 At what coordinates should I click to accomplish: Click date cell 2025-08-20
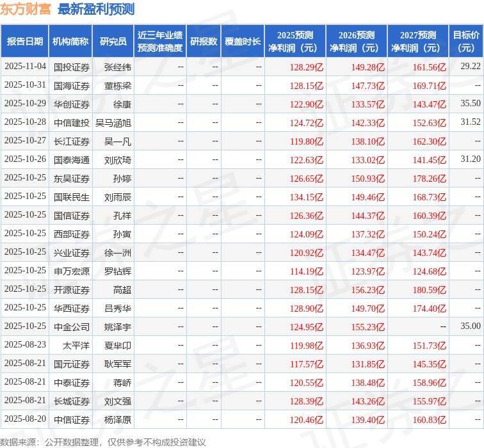click(25, 419)
